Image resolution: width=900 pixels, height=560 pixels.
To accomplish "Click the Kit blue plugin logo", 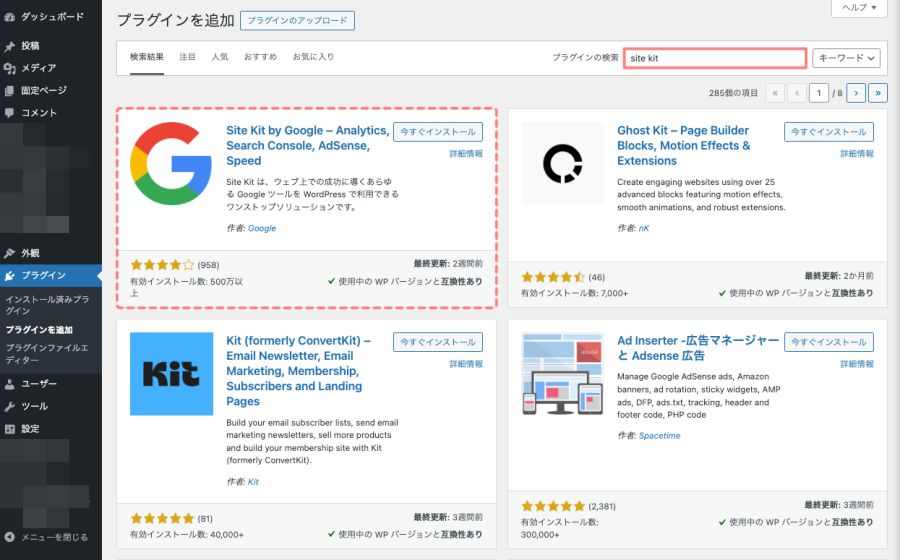I will click(x=171, y=374).
